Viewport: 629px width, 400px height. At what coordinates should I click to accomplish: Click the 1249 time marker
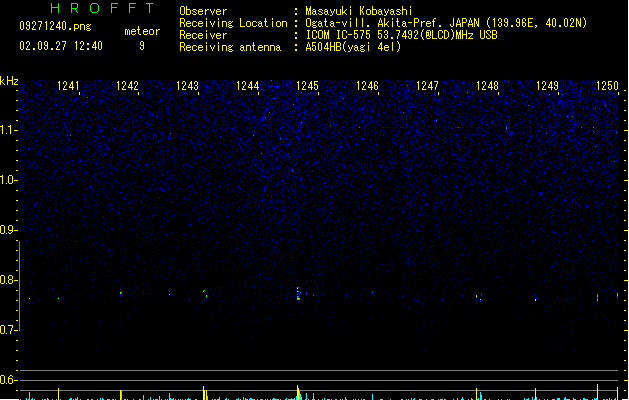[548, 86]
